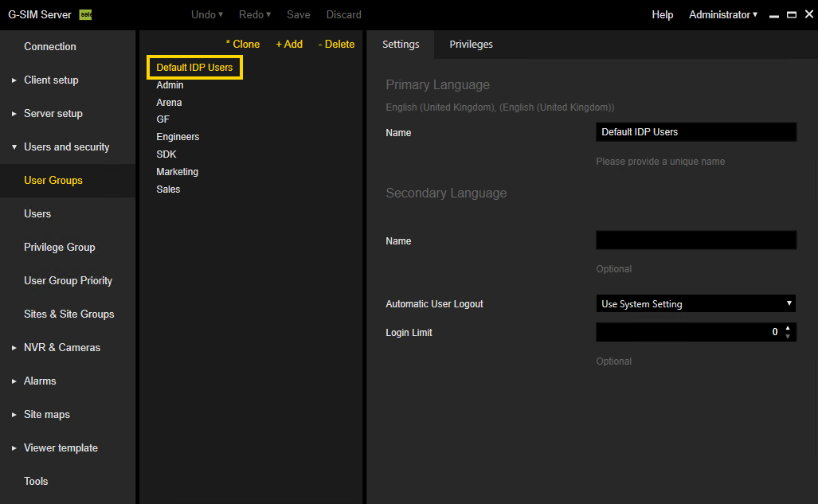This screenshot has width=818, height=504.
Task: Delete the selected user group
Action: pyautogui.click(x=336, y=45)
